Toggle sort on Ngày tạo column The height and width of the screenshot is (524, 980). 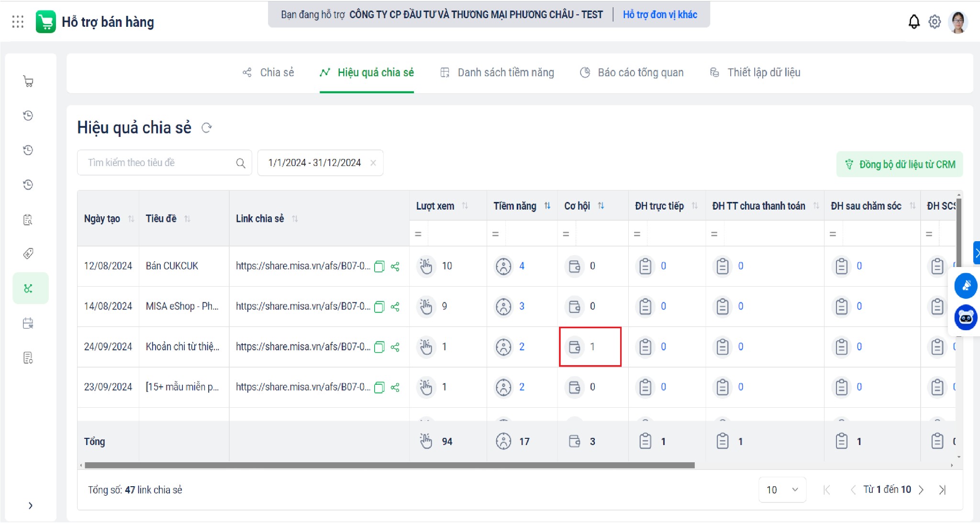click(x=131, y=219)
